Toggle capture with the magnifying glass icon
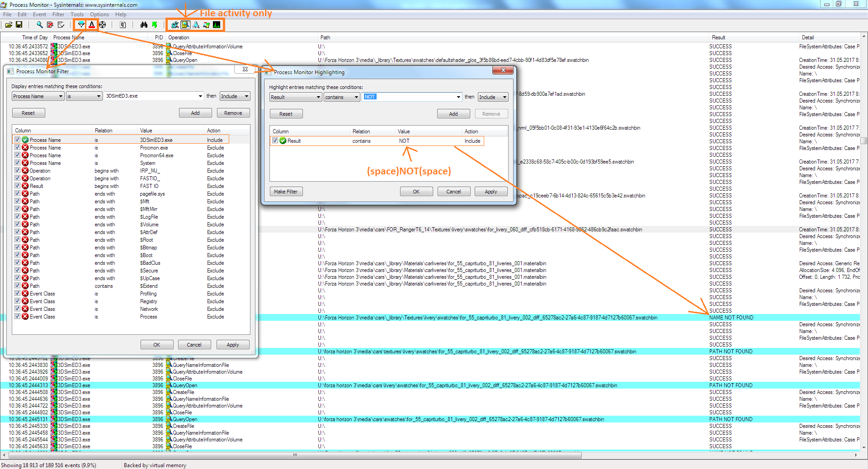The image size is (868, 469). pyautogui.click(x=40, y=25)
